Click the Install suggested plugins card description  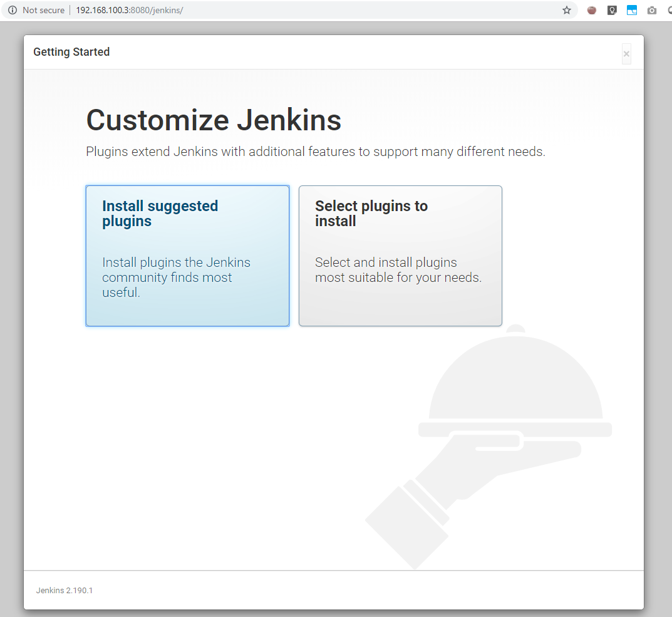[x=176, y=277]
